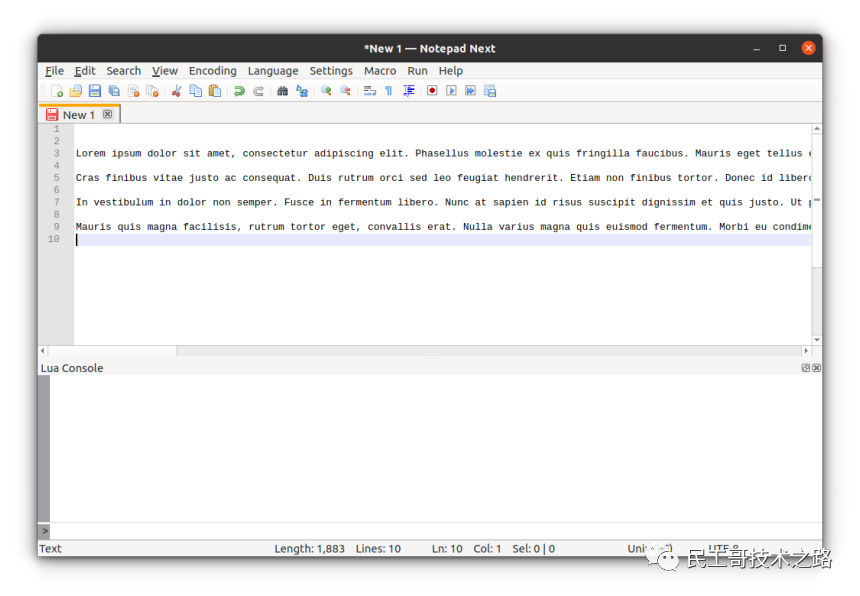The width and height of the screenshot is (860, 596).
Task: Close the Lua Console panel
Action: point(816,367)
